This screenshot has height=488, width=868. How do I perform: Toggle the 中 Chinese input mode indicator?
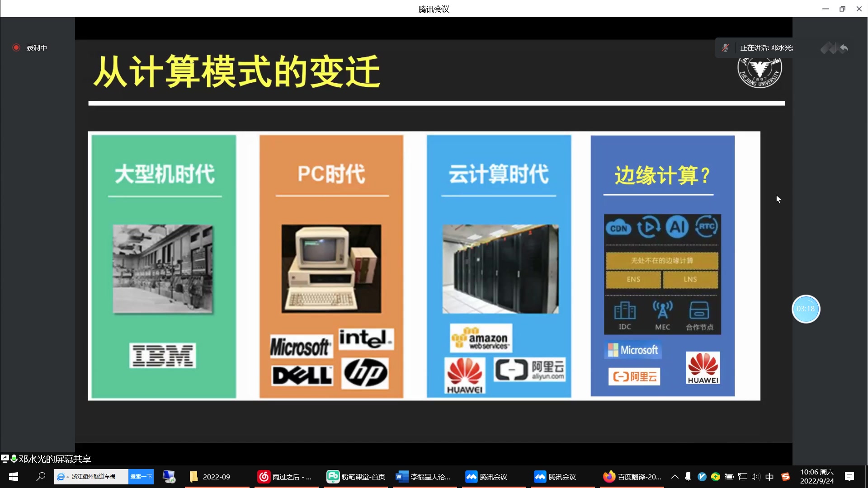pos(769,477)
